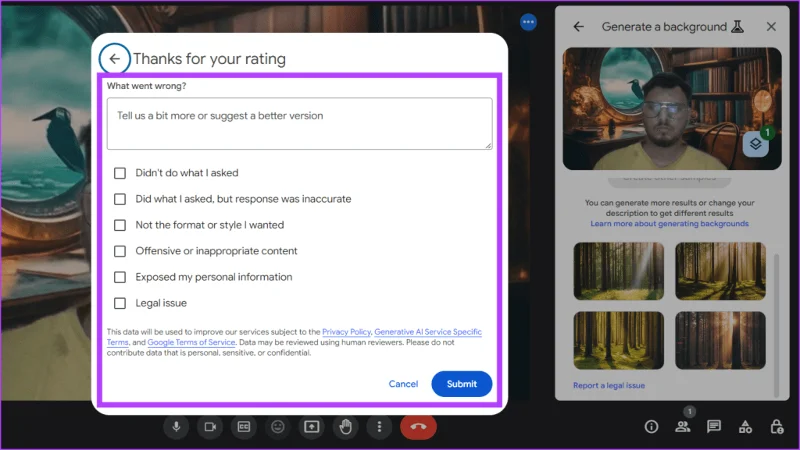
Task: Show the people list
Action: [x=683, y=427]
